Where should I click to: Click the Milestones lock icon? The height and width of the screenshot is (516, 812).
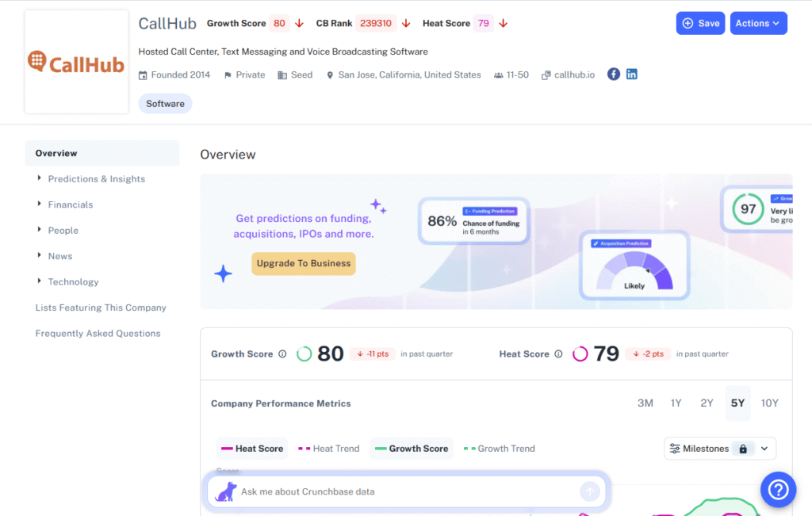pyautogui.click(x=742, y=449)
